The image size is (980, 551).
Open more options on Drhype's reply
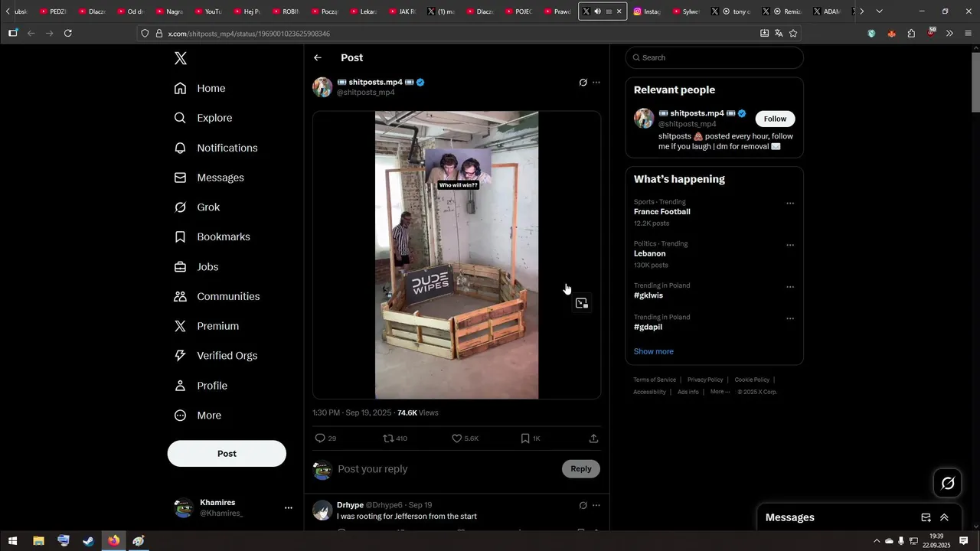point(596,505)
